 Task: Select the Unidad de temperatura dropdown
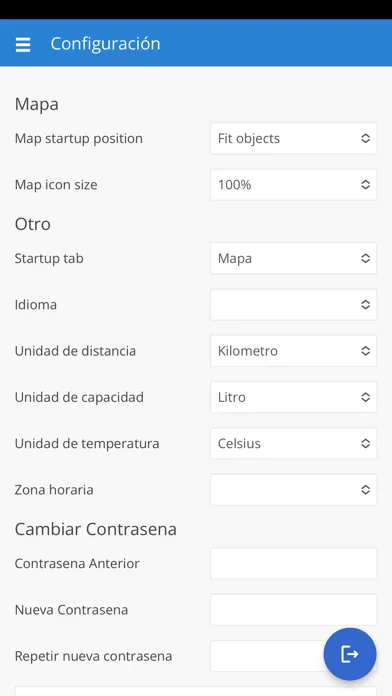(x=293, y=443)
